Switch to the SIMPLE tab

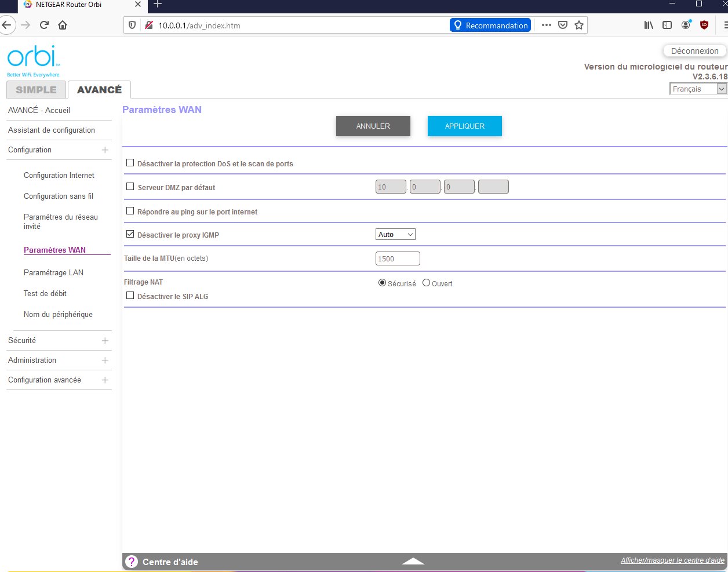coord(36,90)
